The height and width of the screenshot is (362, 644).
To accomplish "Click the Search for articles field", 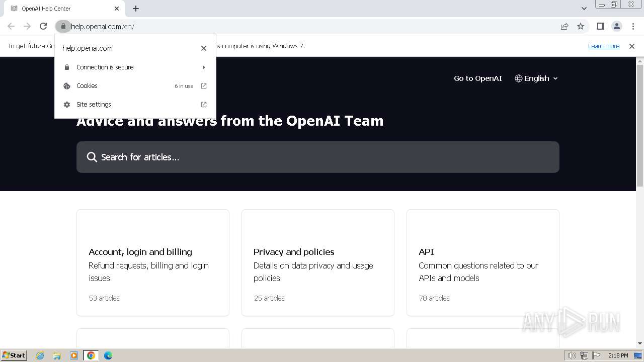I will [317, 157].
